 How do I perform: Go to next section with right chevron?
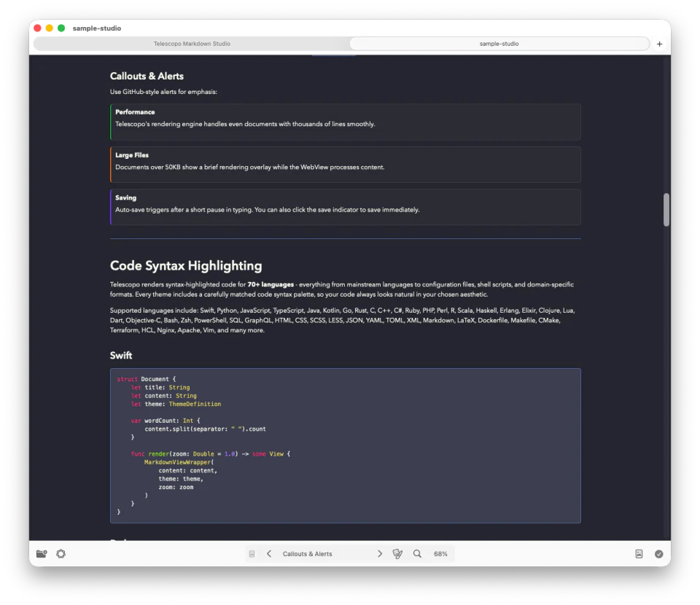[380, 554]
